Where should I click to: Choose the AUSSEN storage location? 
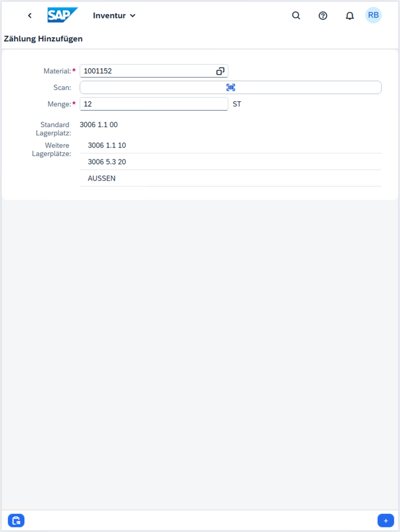pos(102,179)
